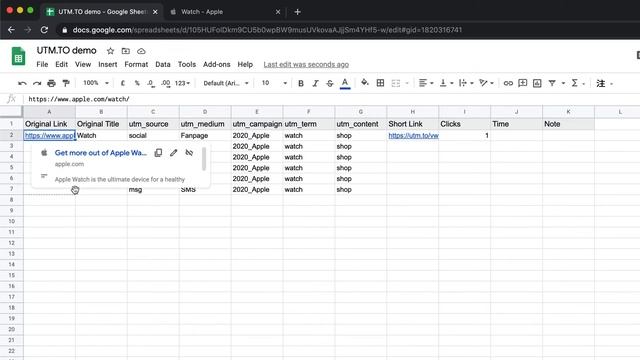Open the File menu
The width and height of the screenshot is (640, 360).
pyautogui.click(x=42, y=64)
